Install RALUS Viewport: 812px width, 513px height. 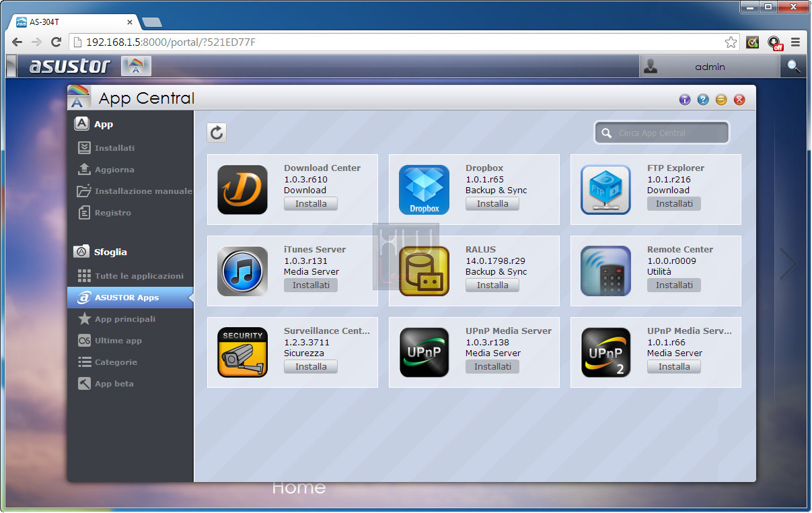pyautogui.click(x=492, y=285)
